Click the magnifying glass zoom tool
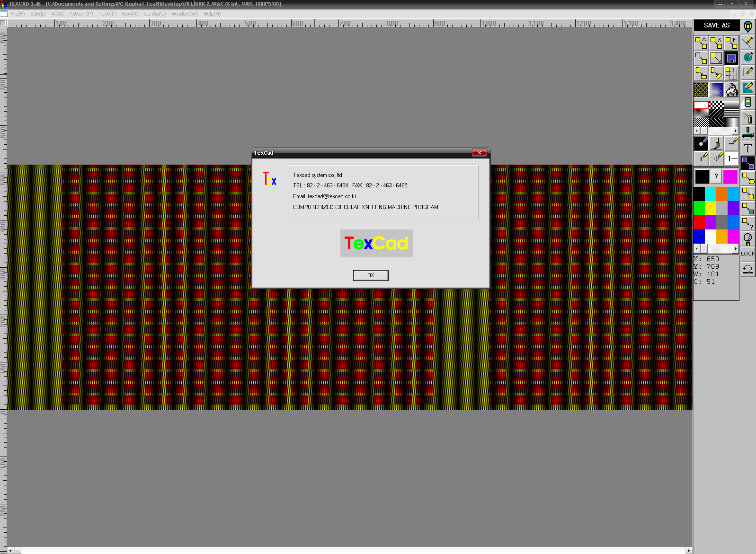 click(x=748, y=238)
